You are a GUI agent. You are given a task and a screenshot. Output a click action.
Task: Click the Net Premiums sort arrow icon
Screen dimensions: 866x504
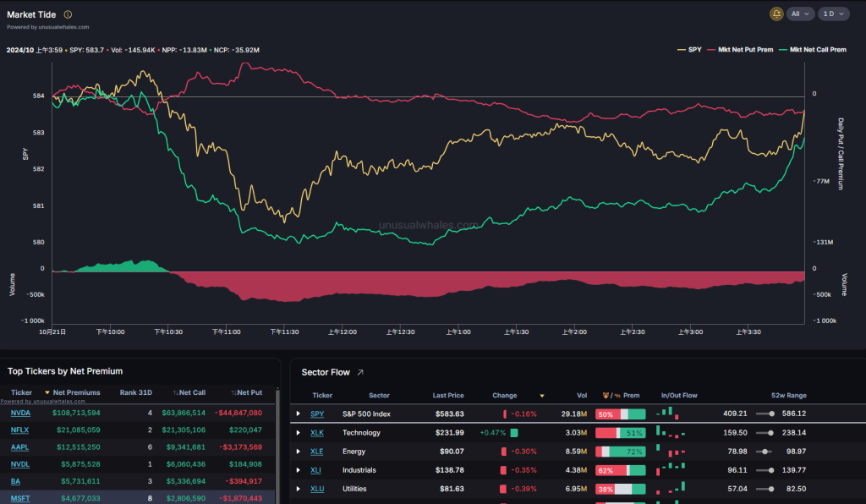point(47,392)
